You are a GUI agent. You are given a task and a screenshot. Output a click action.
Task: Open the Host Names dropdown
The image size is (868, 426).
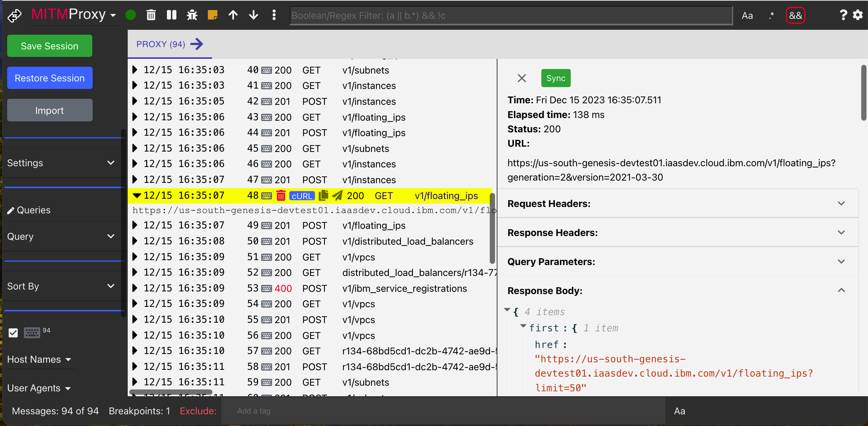pos(39,359)
